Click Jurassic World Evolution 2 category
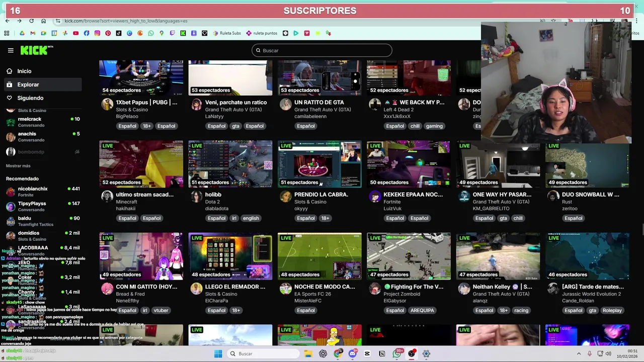The height and width of the screenshot is (362, 644). 592,294
